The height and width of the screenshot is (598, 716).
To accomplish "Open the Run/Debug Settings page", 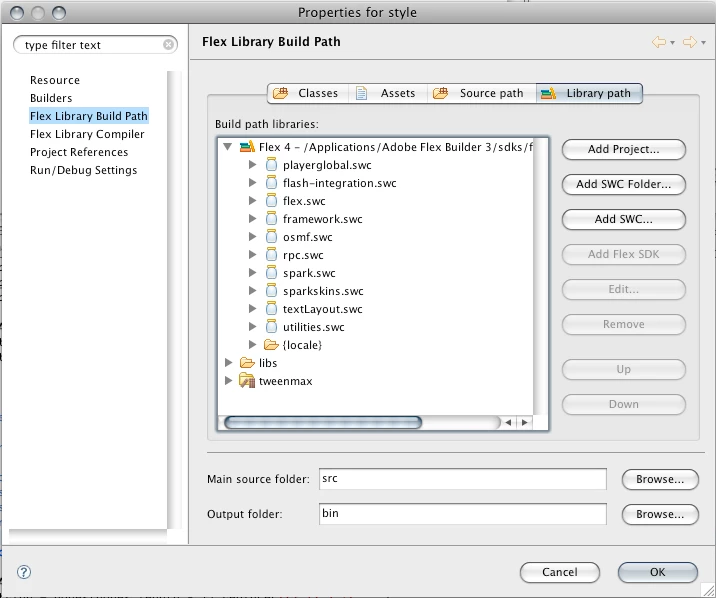I will tap(84, 170).
